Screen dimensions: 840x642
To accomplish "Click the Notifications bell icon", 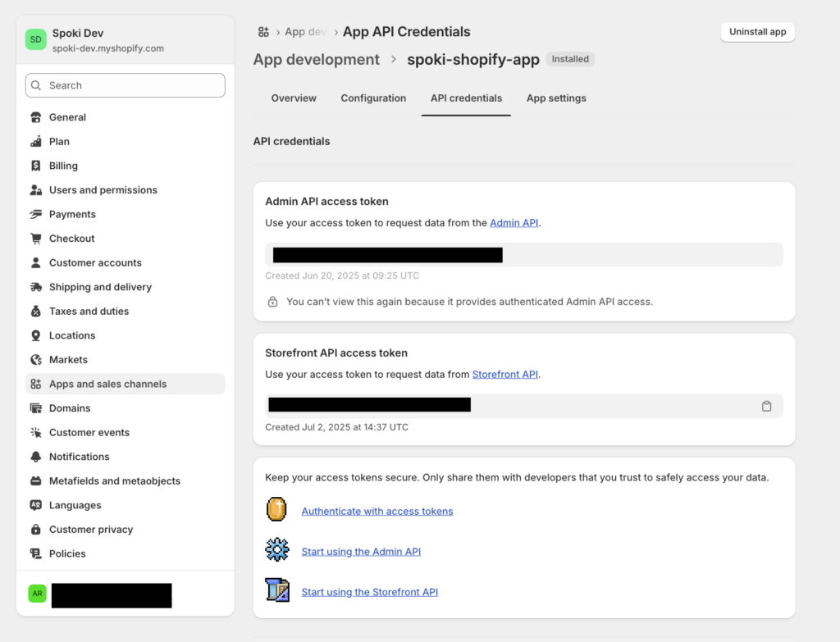I will point(35,457).
